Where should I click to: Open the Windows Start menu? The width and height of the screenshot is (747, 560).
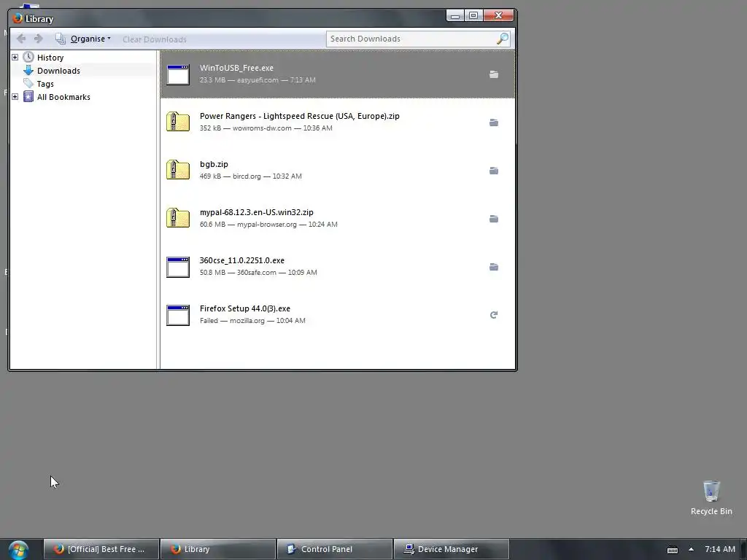(18, 550)
